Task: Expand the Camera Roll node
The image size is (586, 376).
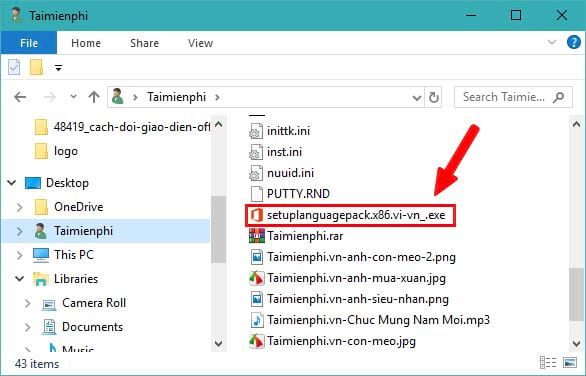Action: [x=27, y=303]
